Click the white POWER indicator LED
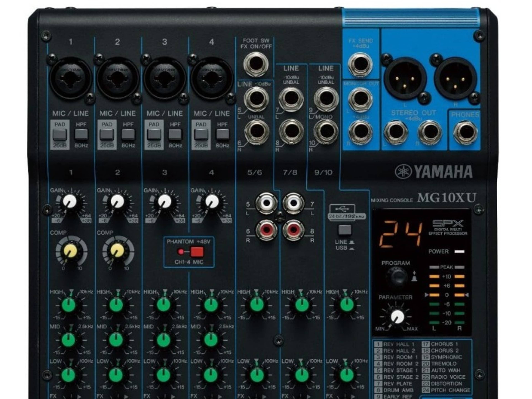 [459, 251]
